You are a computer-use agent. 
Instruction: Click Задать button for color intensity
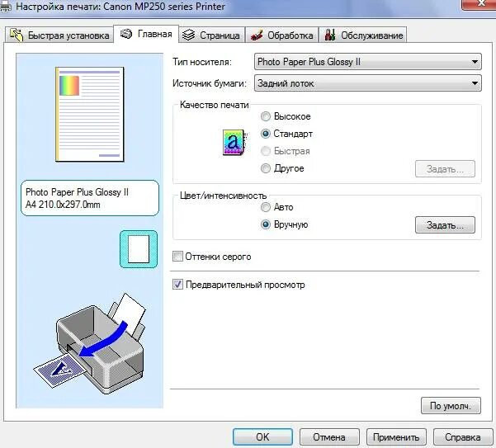pyautogui.click(x=445, y=224)
